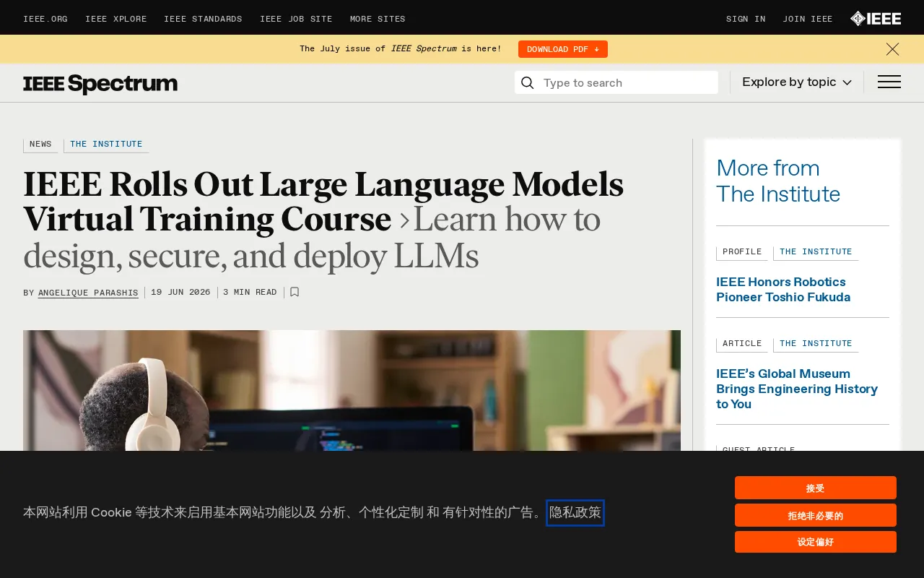Open IEEE.ORG in the top menu
Screen dimensions: 924x578
45,20
